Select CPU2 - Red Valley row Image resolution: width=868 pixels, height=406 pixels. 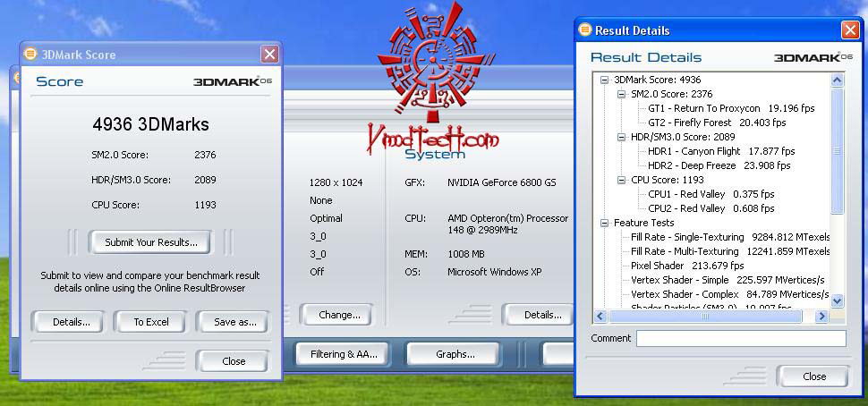pyautogui.click(x=711, y=208)
